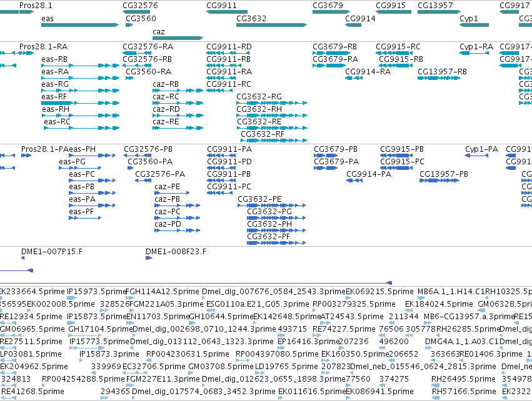This screenshot has height=401, width=532.
Task: Open transcript caz-RE
Action: (x=166, y=122)
